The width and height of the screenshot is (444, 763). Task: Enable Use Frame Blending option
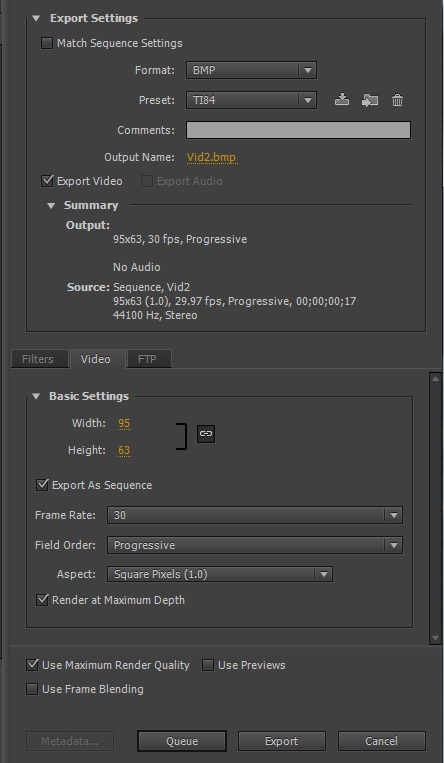click(x=32, y=689)
